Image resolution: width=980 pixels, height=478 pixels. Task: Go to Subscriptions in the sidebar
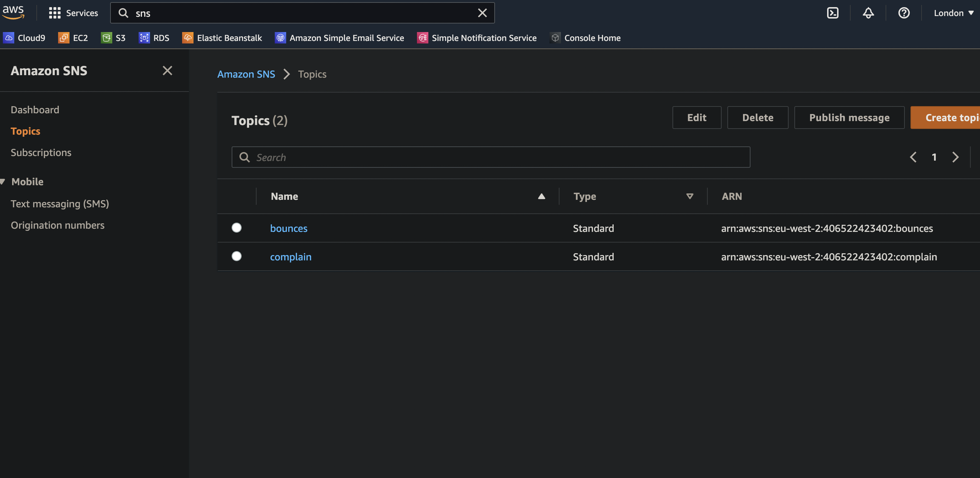click(41, 152)
